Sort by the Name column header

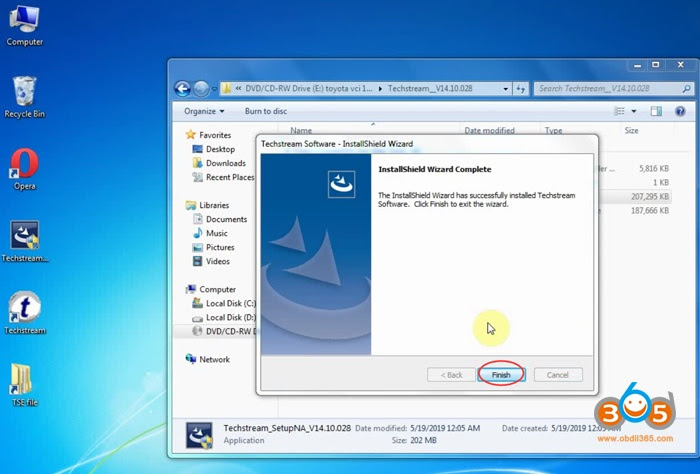(301, 131)
